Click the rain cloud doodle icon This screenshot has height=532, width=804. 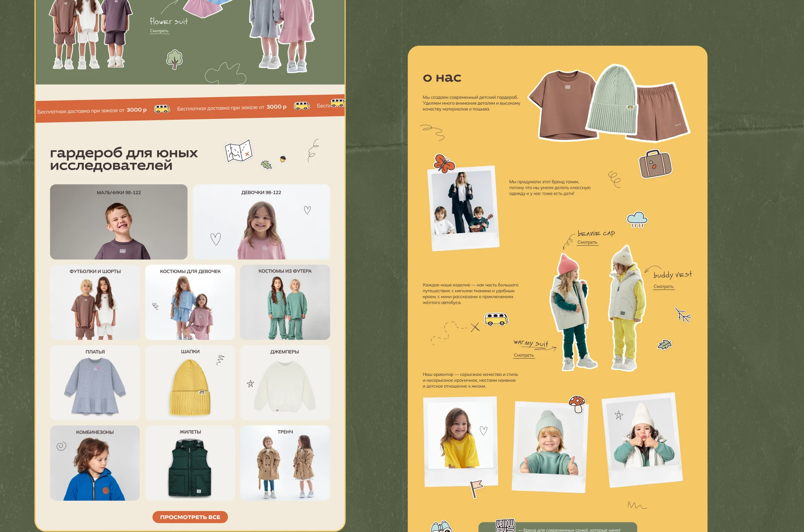pyautogui.click(x=637, y=219)
